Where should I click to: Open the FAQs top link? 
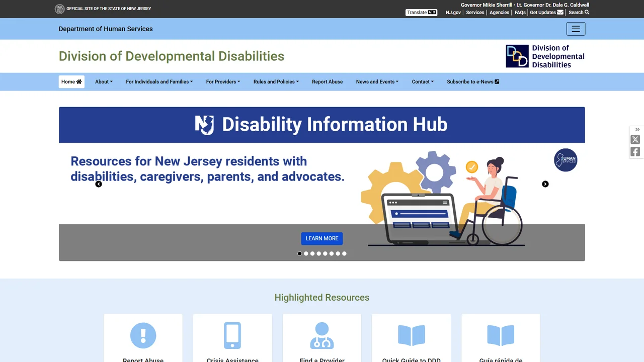[x=520, y=13]
